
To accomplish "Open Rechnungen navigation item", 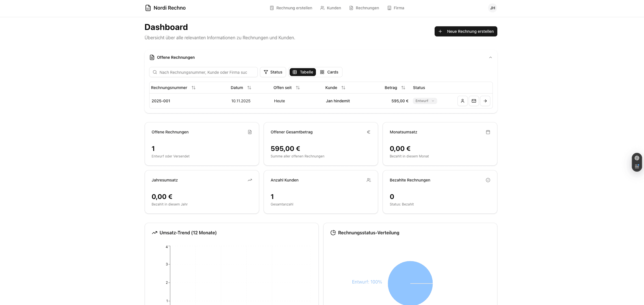I will (364, 8).
